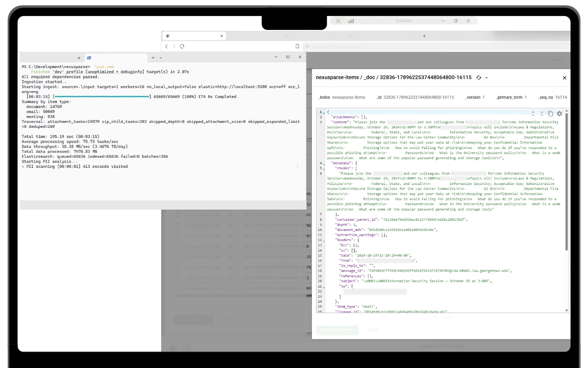The width and height of the screenshot is (588, 368).
Task: Tick the checkbox of the row ending in 15
Action: point(177,257)
